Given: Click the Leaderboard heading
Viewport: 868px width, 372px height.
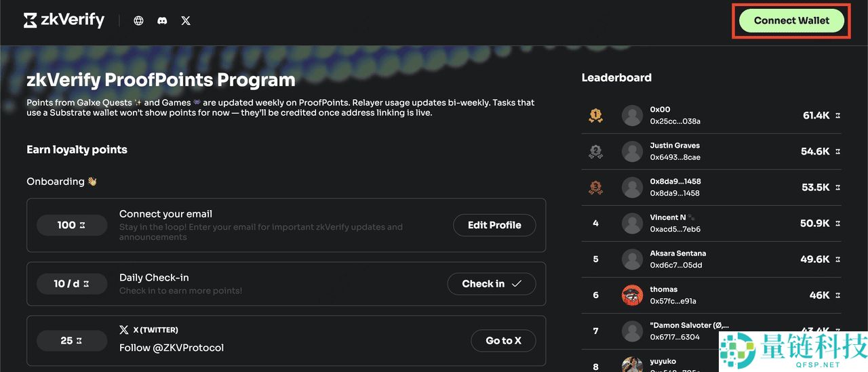Looking at the screenshot, I should [x=616, y=78].
